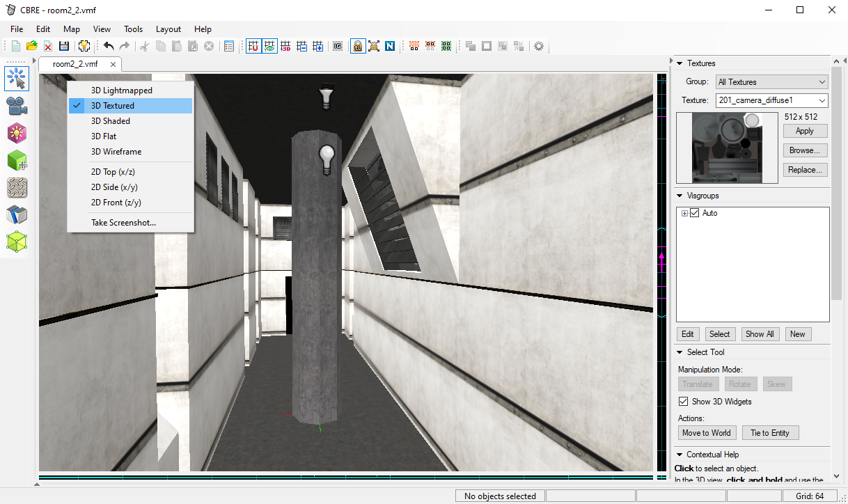Screen dimensions: 848x504
Task: Click the Browse... texture button
Action: tap(805, 150)
